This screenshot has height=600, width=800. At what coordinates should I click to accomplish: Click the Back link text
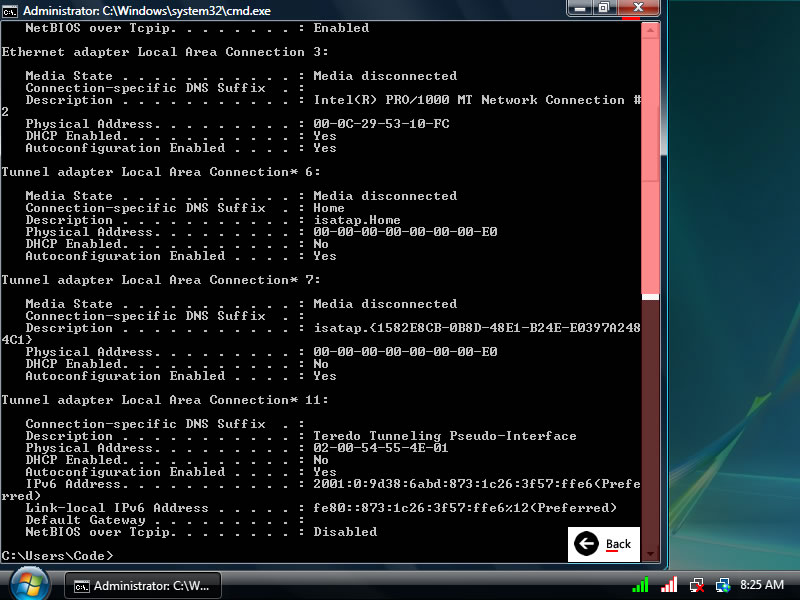[x=618, y=544]
